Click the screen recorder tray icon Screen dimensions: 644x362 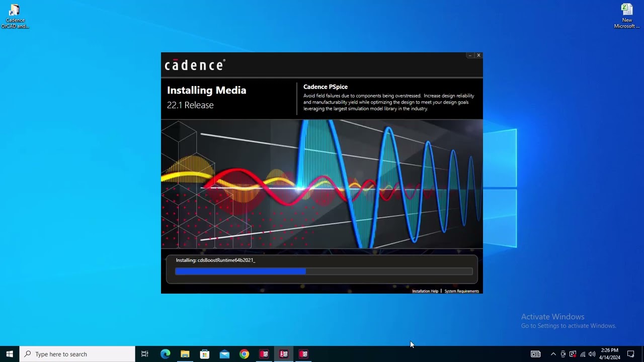pyautogui.click(x=573, y=354)
